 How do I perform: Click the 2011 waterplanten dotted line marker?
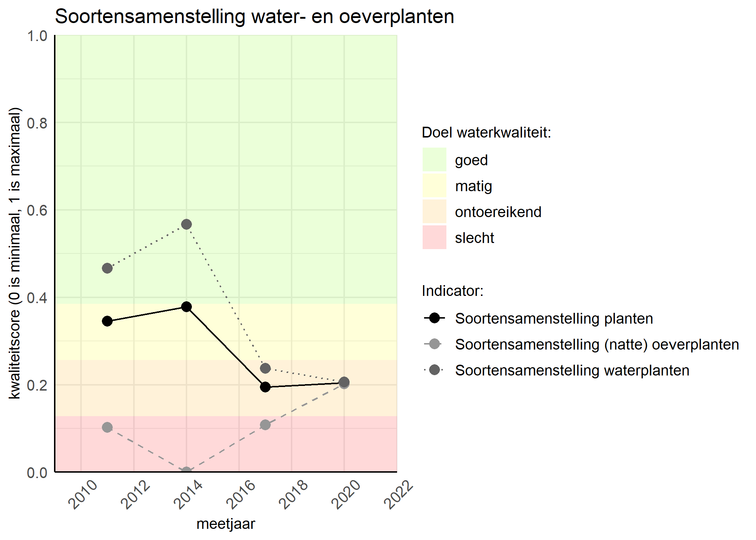(108, 268)
